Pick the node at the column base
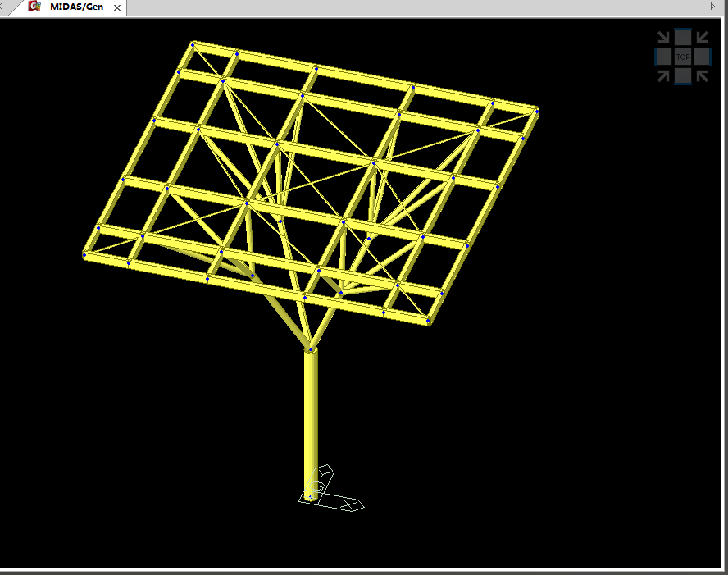 [310, 495]
